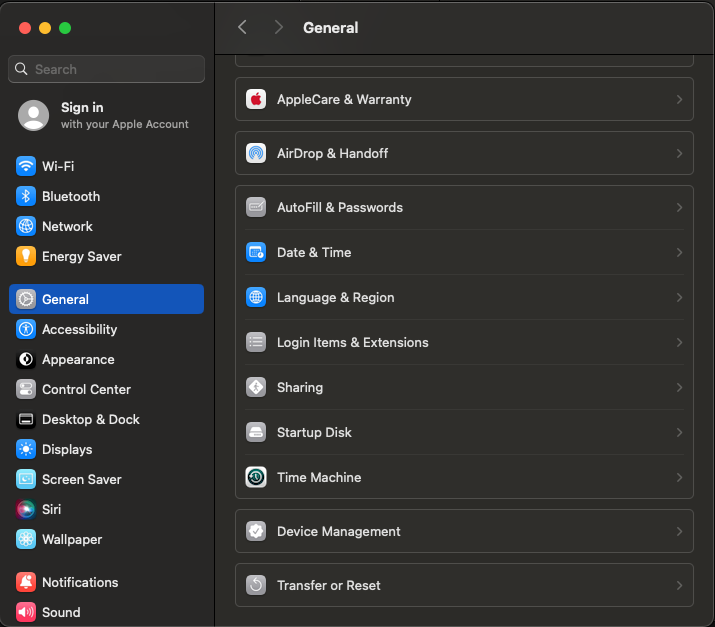This screenshot has height=627, width=715.
Task: Select Displays in the sidebar
Action: pos(106,449)
